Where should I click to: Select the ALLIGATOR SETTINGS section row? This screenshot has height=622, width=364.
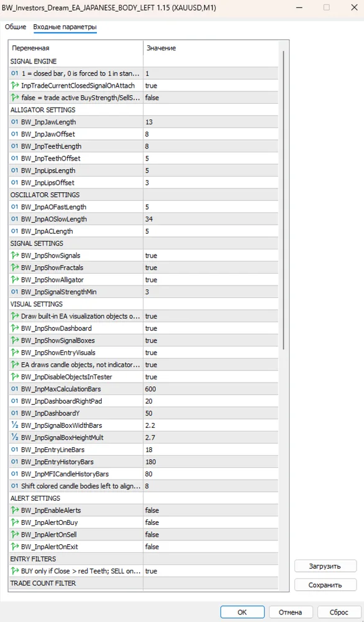143,110
